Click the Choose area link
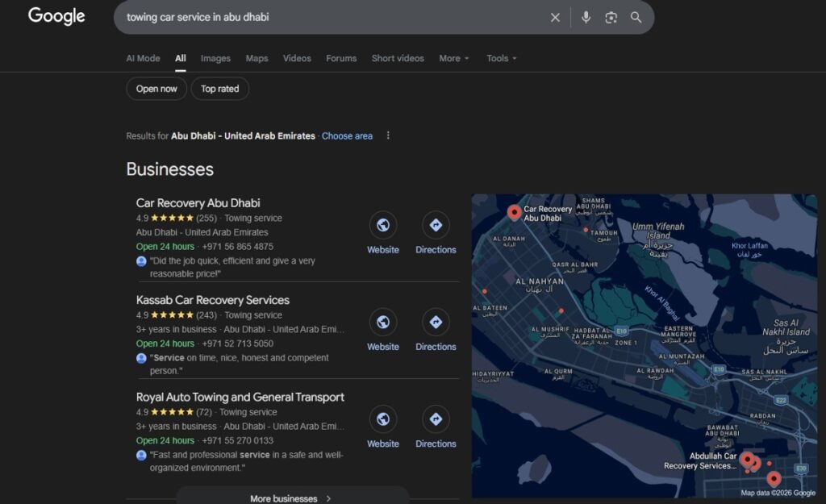 347,135
